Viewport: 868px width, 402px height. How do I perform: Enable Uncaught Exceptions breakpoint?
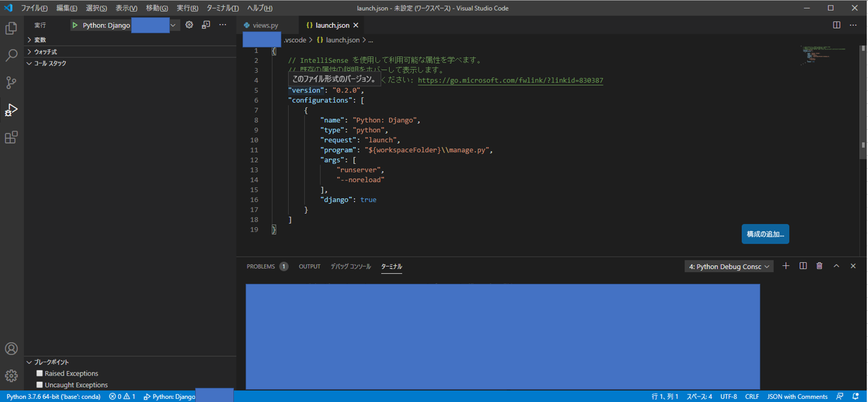39,385
